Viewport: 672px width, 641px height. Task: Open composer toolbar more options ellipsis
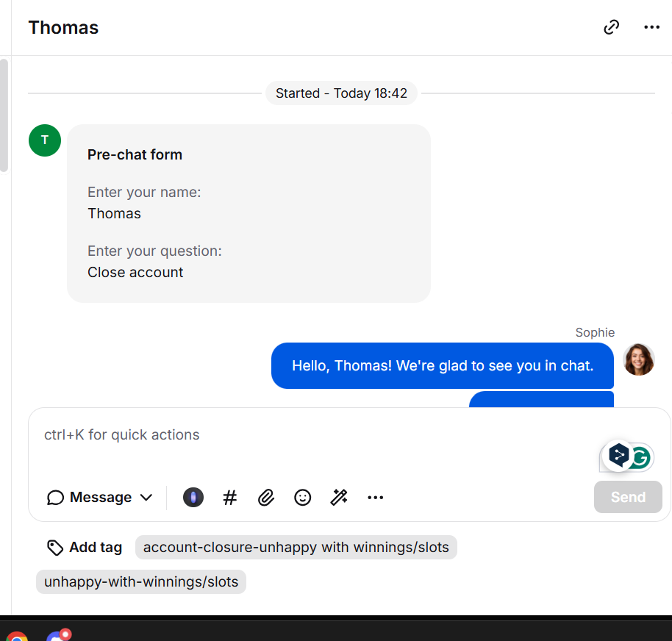[376, 498]
